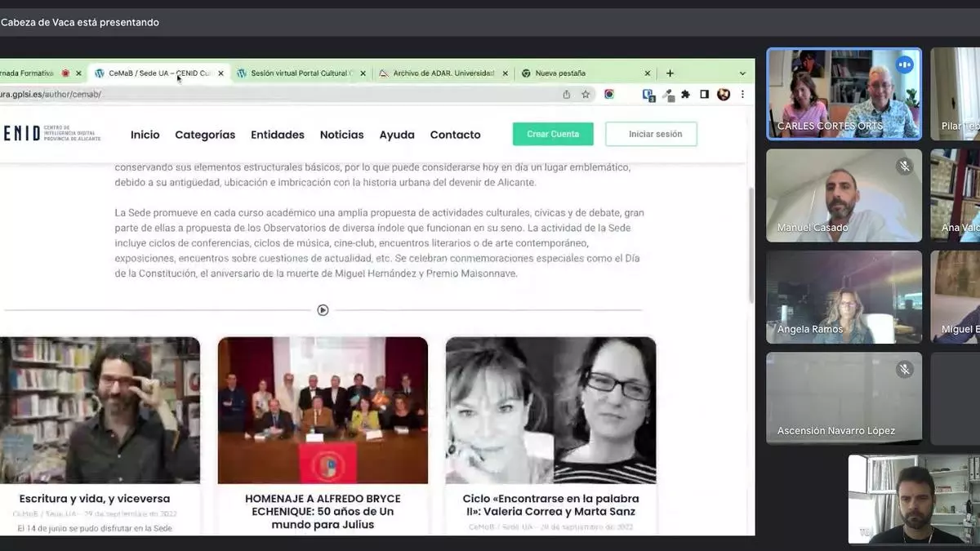Click the Crear Cuenta button
Screen dimensions: 980x551
click(x=553, y=134)
